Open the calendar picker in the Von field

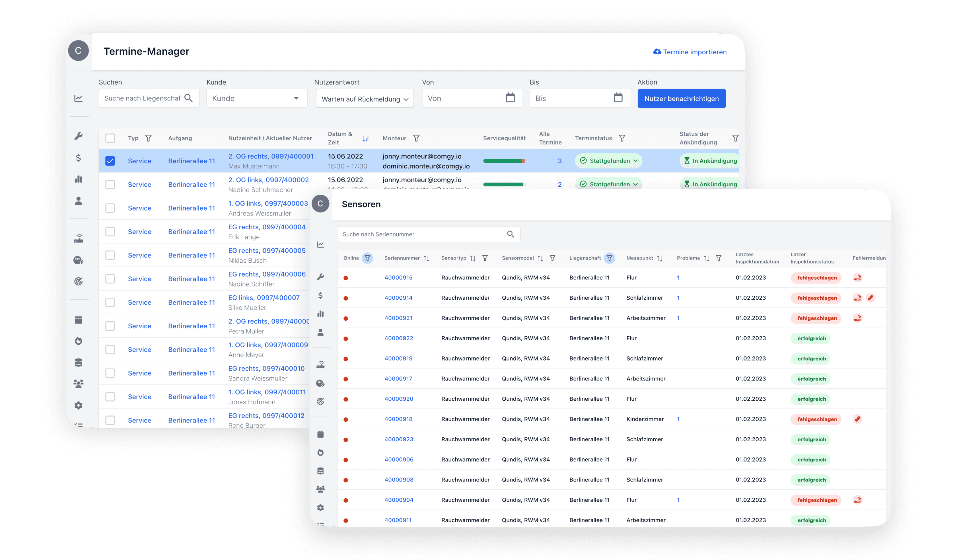tap(510, 98)
